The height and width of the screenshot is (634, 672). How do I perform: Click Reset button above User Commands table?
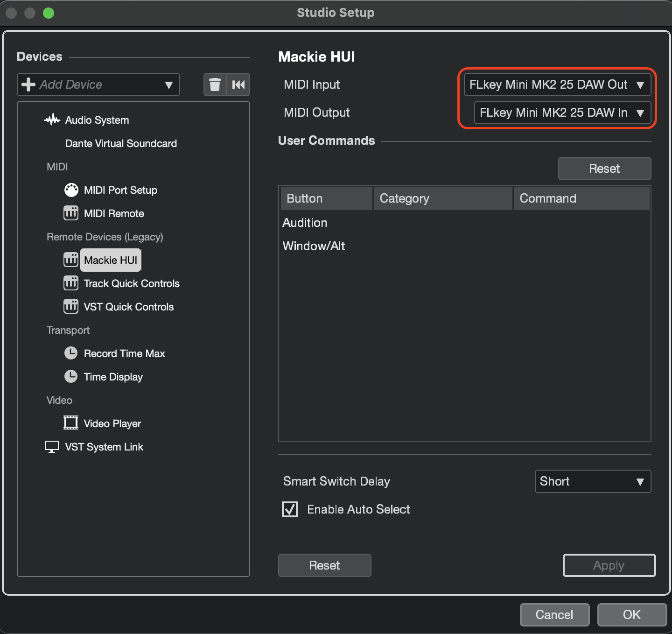pos(604,169)
